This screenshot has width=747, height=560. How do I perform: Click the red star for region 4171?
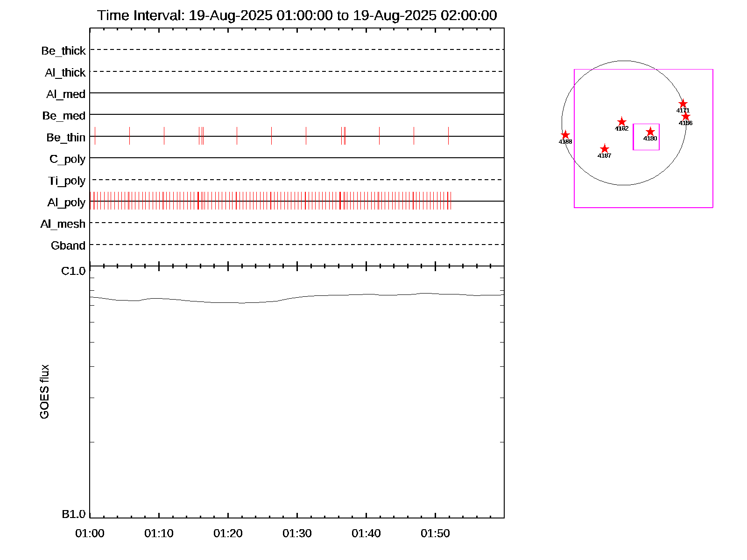pos(683,104)
